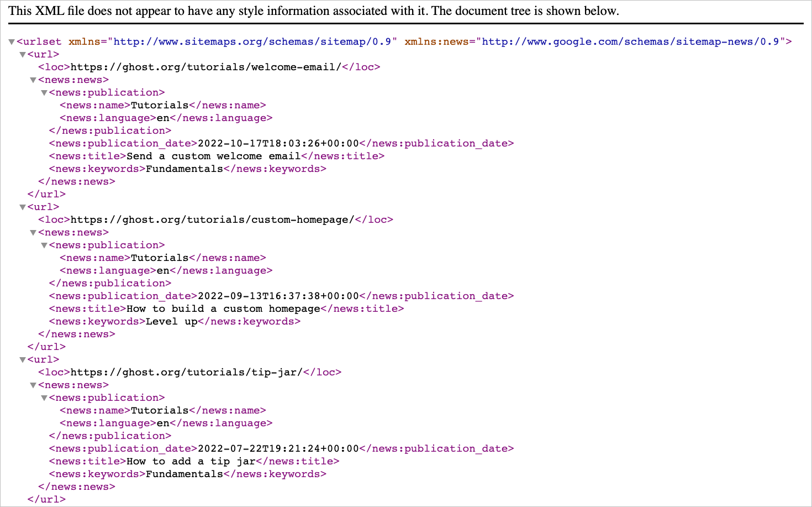Collapse the custom-homepage news:news node
Viewport: 812px width, 507px height.
(x=33, y=232)
